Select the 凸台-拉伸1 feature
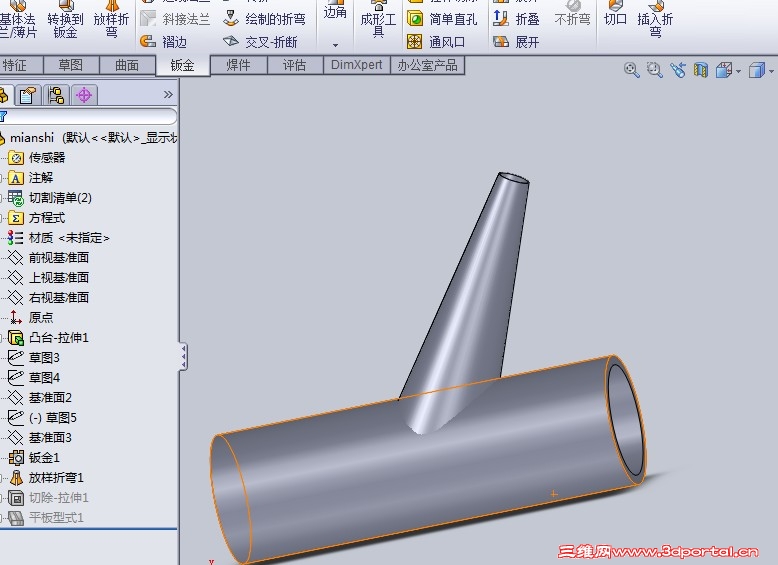 pos(49,338)
